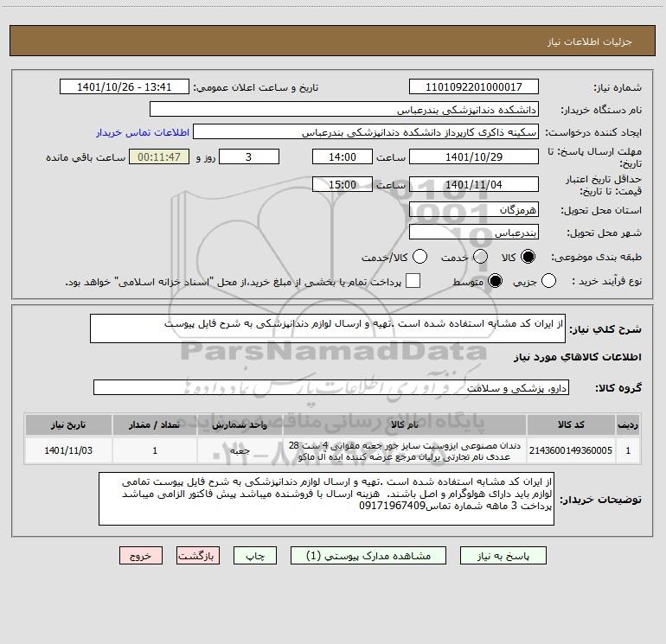Select the خدمت radio button
Viewport: 666px width, 644px height.
pyautogui.click(x=480, y=257)
